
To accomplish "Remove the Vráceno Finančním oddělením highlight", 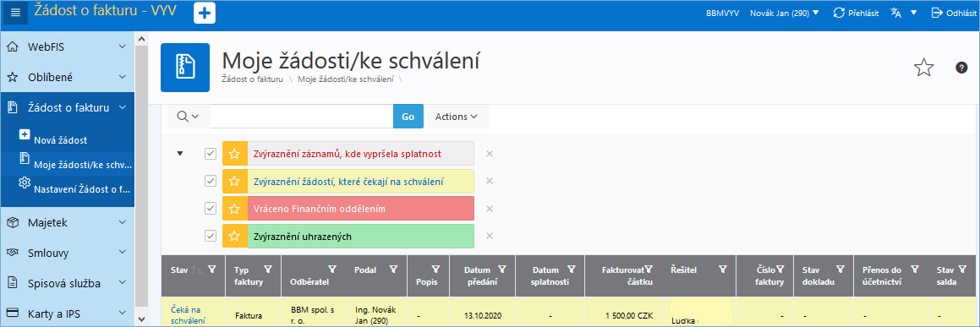I will (490, 209).
